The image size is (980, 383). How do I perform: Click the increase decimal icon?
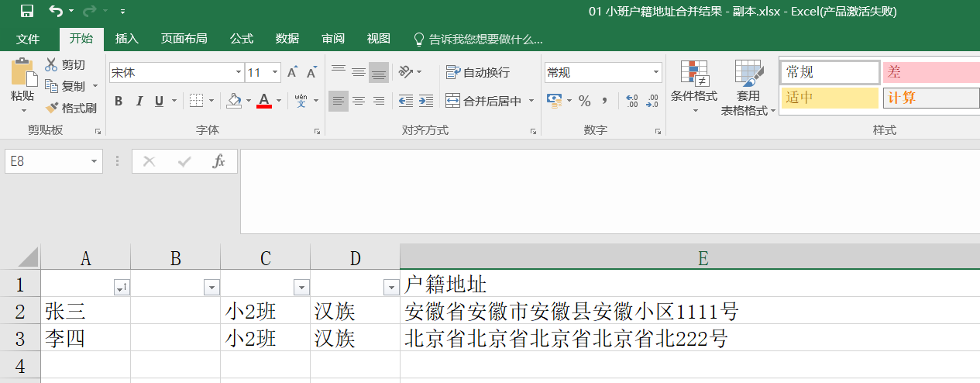(632, 101)
